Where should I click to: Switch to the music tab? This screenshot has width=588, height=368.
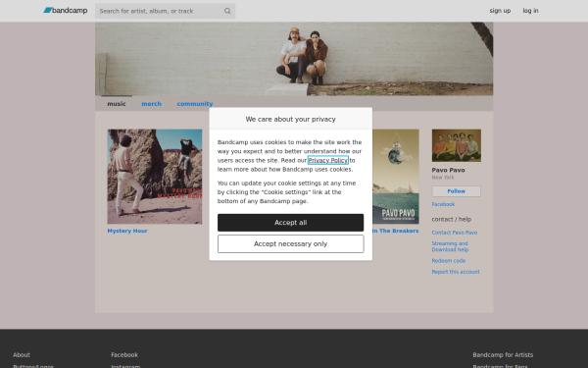pyautogui.click(x=117, y=104)
